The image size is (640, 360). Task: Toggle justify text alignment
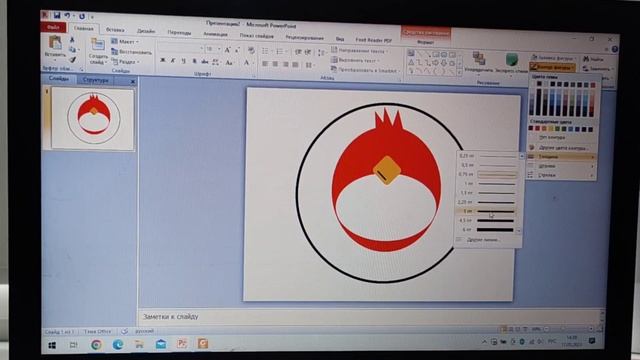(x=296, y=65)
